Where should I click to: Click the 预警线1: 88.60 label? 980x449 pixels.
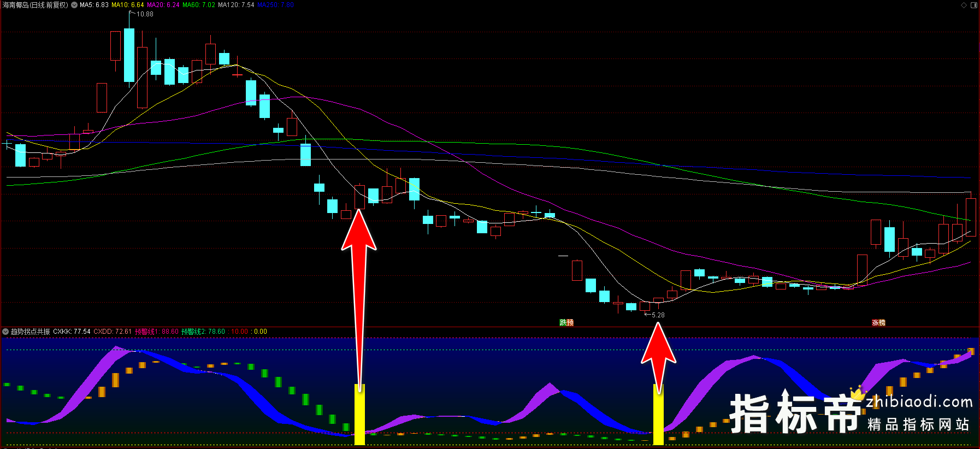tap(157, 332)
